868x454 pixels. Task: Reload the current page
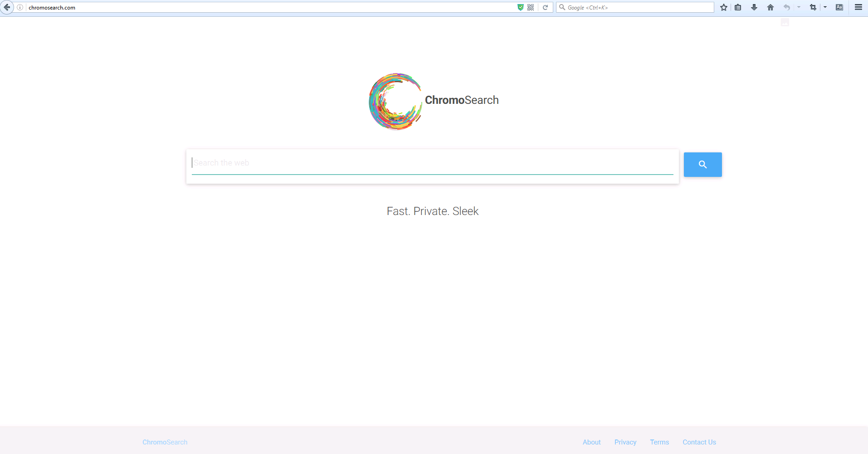pyautogui.click(x=546, y=7)
